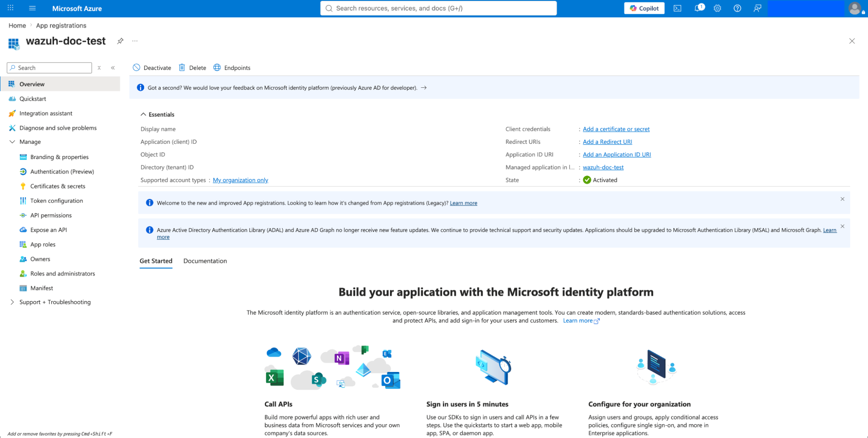This screenshot has height=438, width=868.
Task: Launch Cloud Shell from the top bar
Action: [x=677, y=8]
